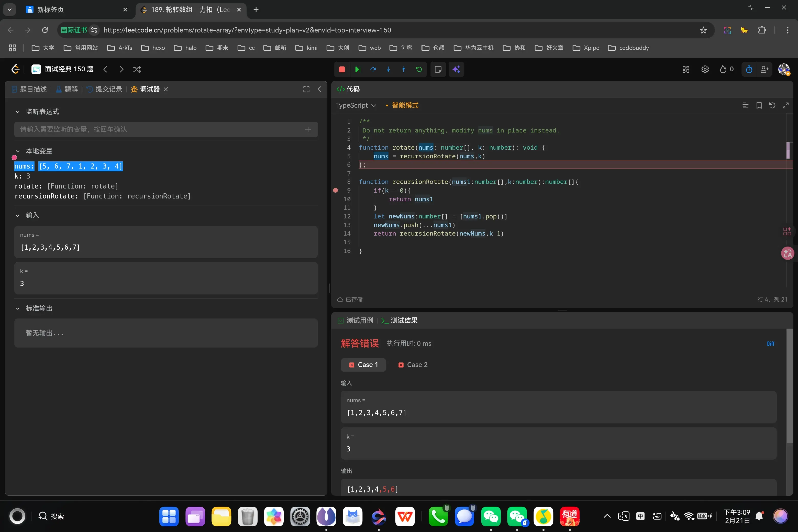
Task: Open the timer clock icon
Action: [x=749, y=69]
